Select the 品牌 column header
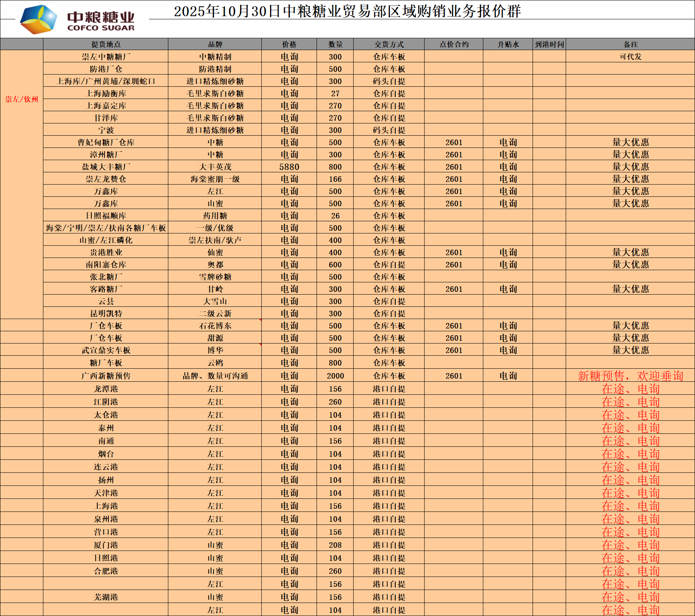695x616 pixels. click(x=215, y=44)
